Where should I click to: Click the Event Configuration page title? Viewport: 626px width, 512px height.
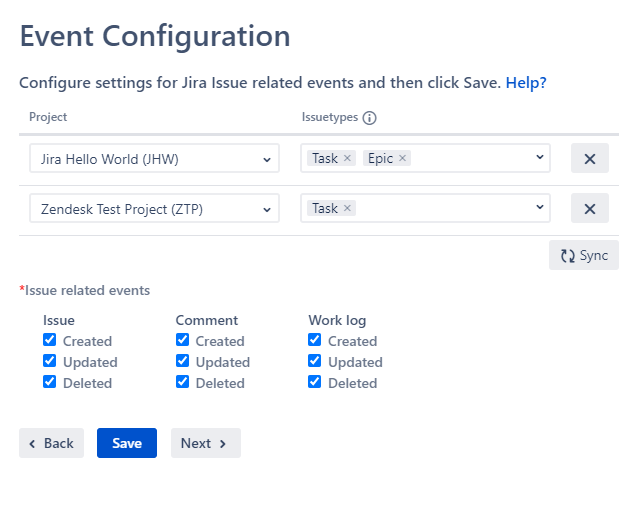click(x=155, y=36)
